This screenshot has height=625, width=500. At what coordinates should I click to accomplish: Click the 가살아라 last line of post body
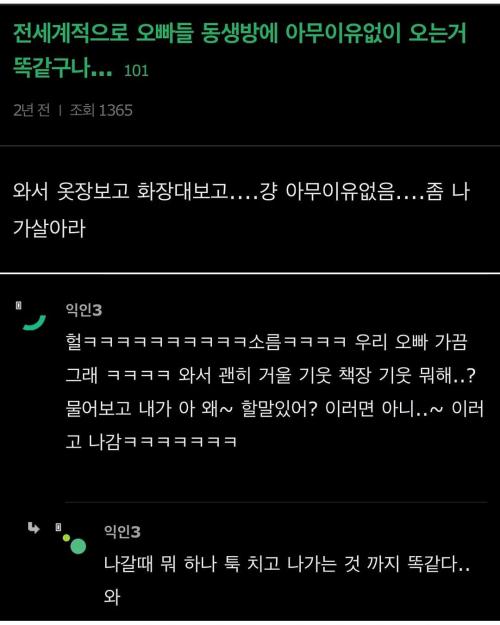click(x=49, y=228)
